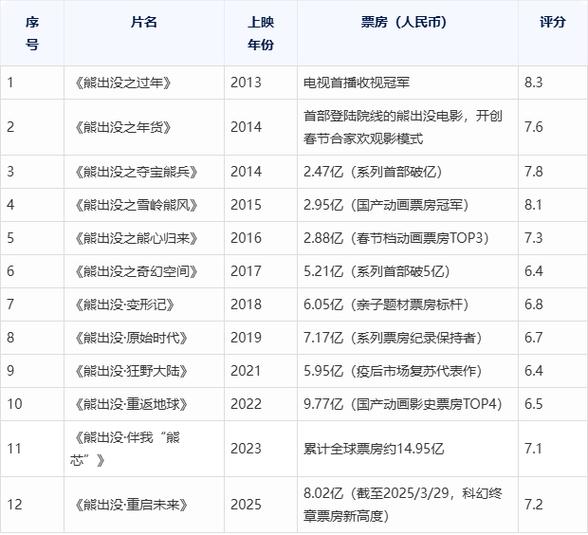Viewport: 588px width, 535px height.
Task: Click the rating 7.6
Action: click(x=534, y=127)
